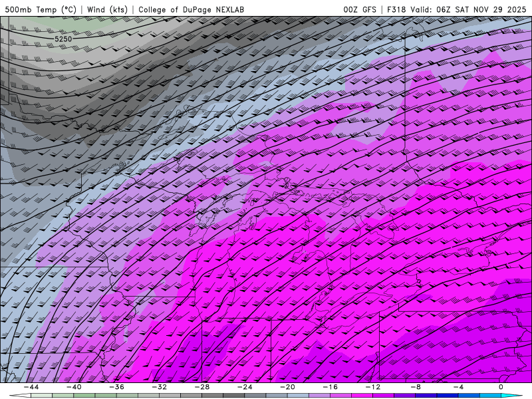Screen dimensions: 532x399
Task: Click the -28 legend value
Action: (x=202, y=387)
